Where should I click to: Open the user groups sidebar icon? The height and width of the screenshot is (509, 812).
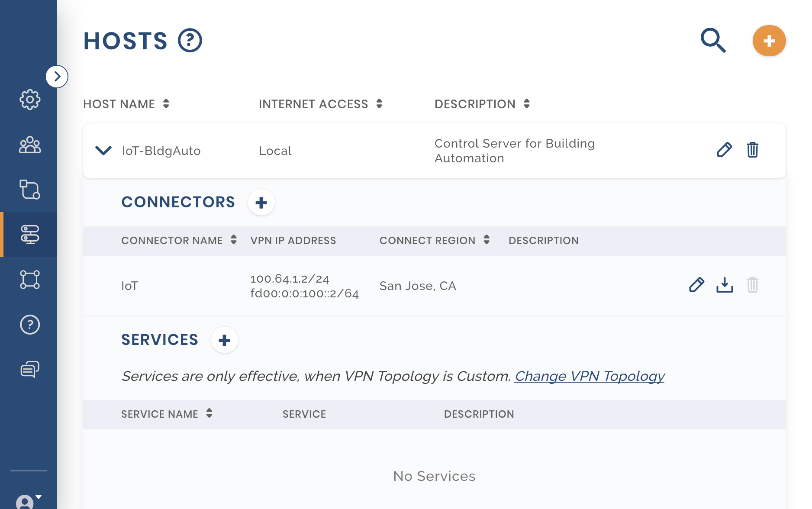click(30, 145)
